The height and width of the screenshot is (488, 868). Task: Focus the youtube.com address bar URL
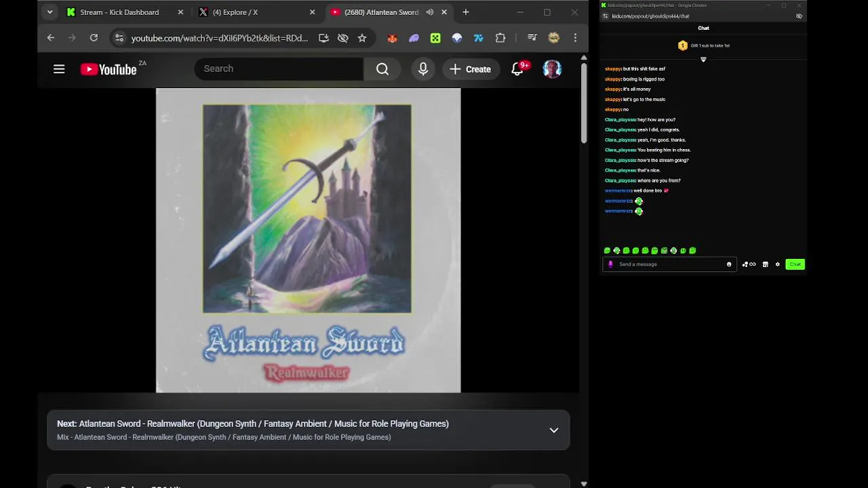click(220, 38)
